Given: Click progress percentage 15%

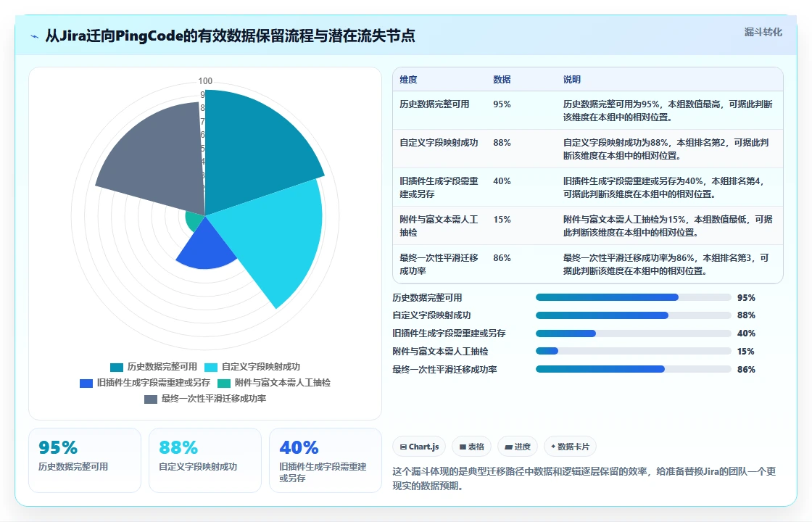Looking at the screenshot, I should coord(746,352).
